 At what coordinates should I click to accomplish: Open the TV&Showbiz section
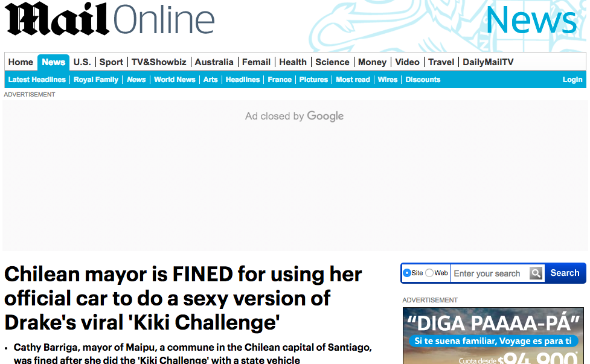click(159, 62)
